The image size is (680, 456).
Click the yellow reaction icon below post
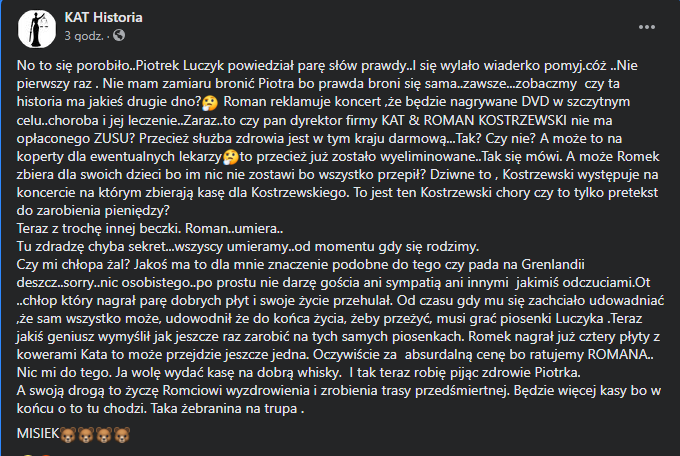[27, 454]
